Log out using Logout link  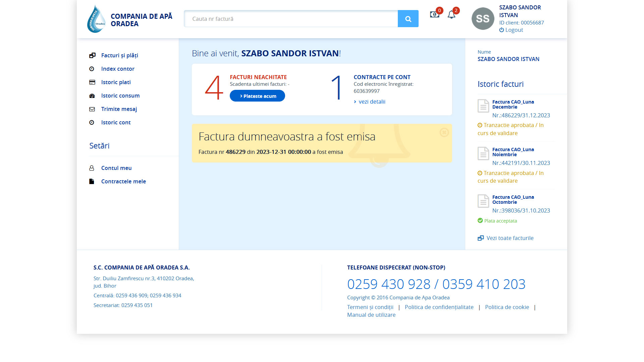pos(514,30)
